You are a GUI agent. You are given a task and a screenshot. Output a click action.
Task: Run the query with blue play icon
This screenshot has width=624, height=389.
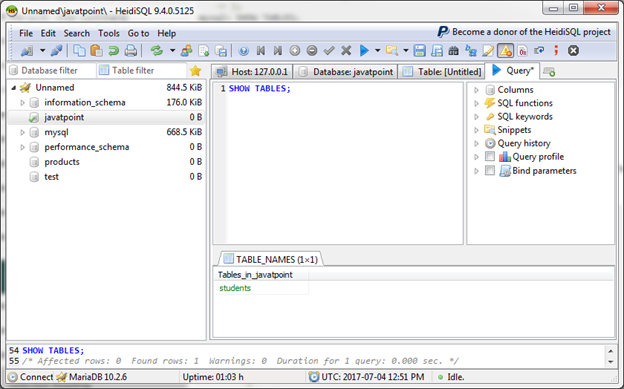click(x=364, y=51)
